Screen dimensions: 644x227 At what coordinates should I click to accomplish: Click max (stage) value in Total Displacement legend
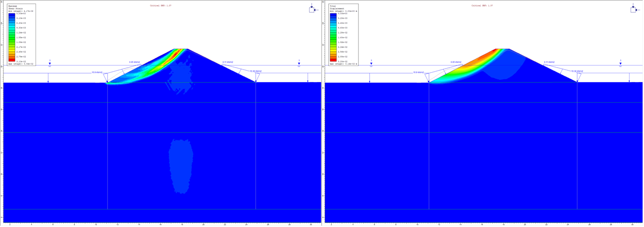click(x=343, y=64)
